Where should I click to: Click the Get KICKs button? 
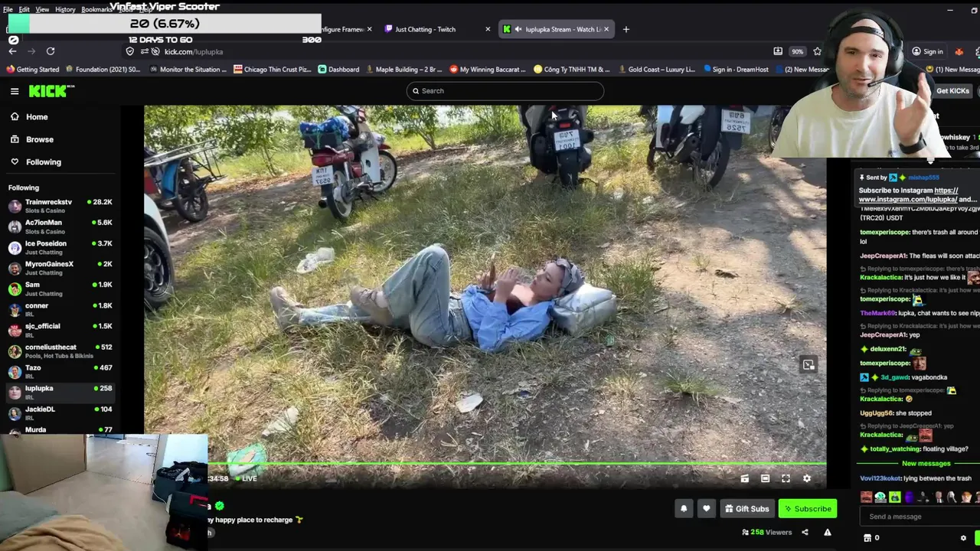tap(952, 91)
